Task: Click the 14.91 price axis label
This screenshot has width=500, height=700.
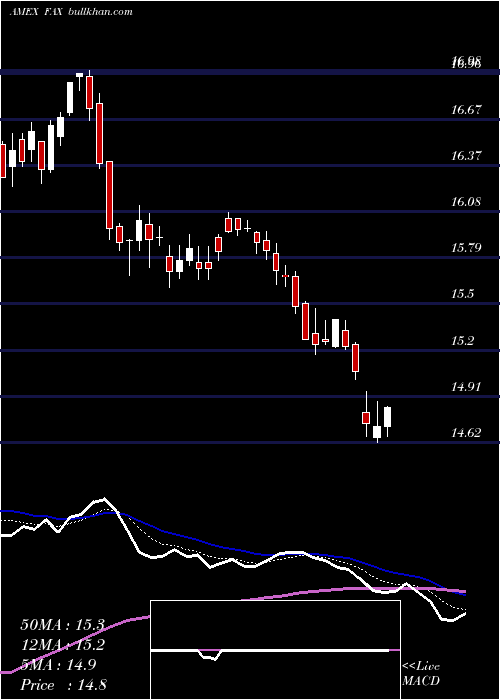Action: point(466,387)
